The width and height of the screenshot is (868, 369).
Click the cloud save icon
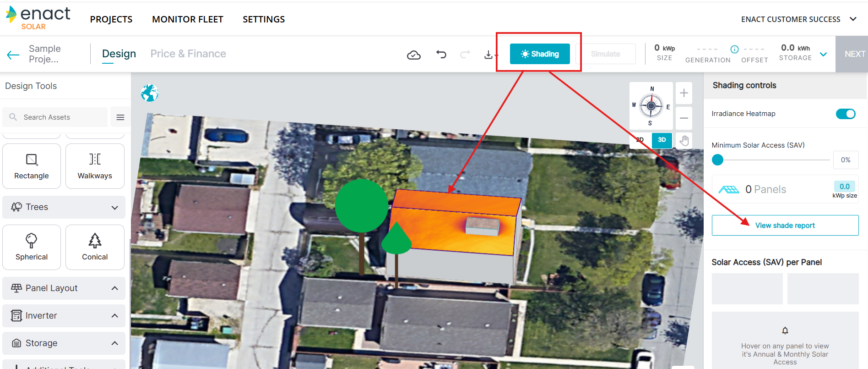(x=413, y=55)
